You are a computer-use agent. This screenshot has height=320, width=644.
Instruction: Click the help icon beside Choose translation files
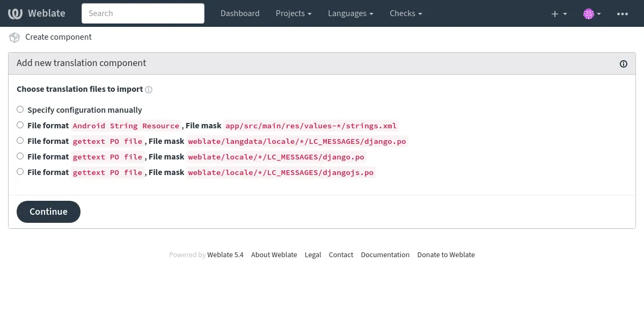click(149, 90)
